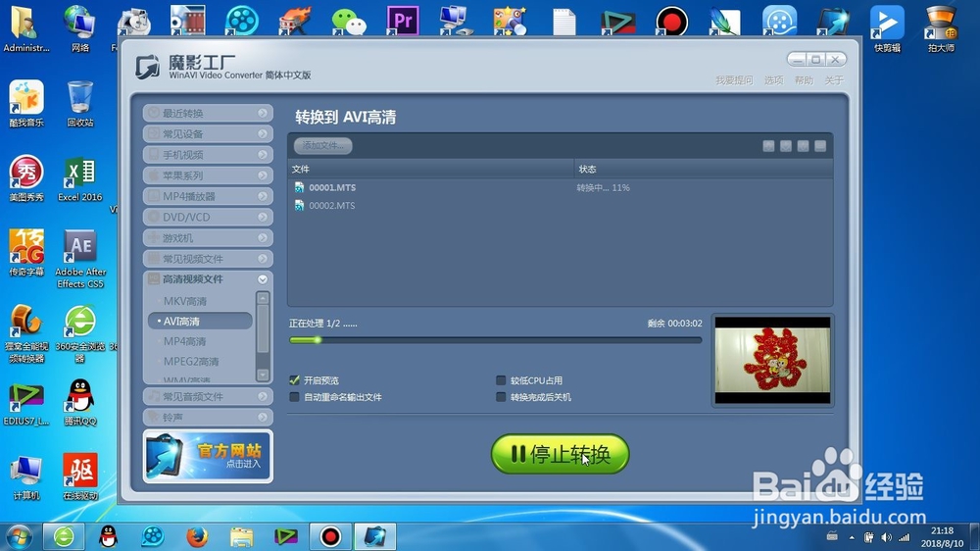Image resolution: width=980 pixels, height=551 pixels.
Task: Expand the 苹果系列 category
Action: (x=208, y=175)
